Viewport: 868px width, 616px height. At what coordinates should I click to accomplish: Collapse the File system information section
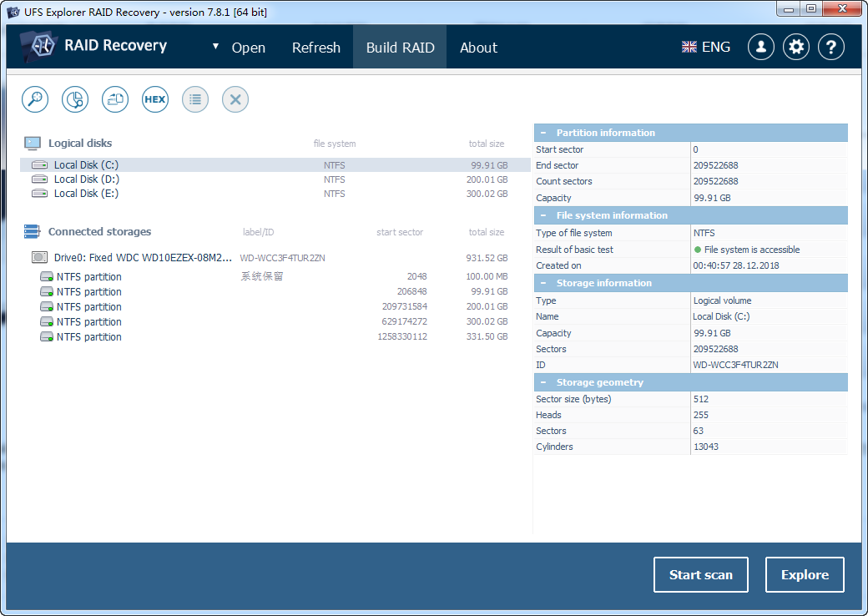point(543,215)
